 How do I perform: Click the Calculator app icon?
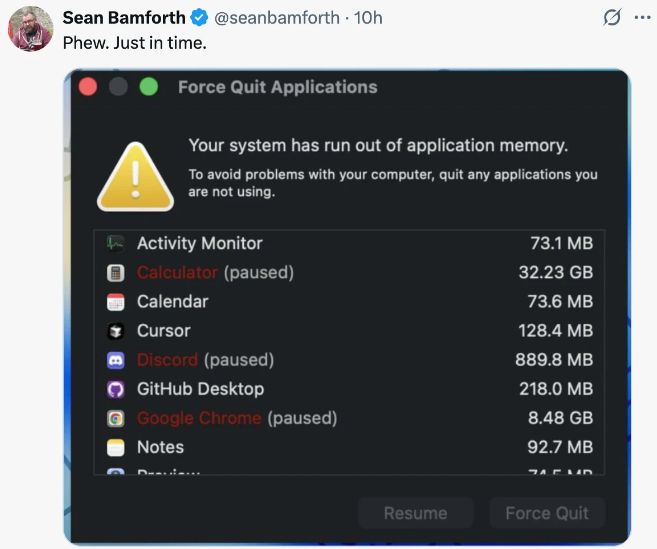(116, 272)
